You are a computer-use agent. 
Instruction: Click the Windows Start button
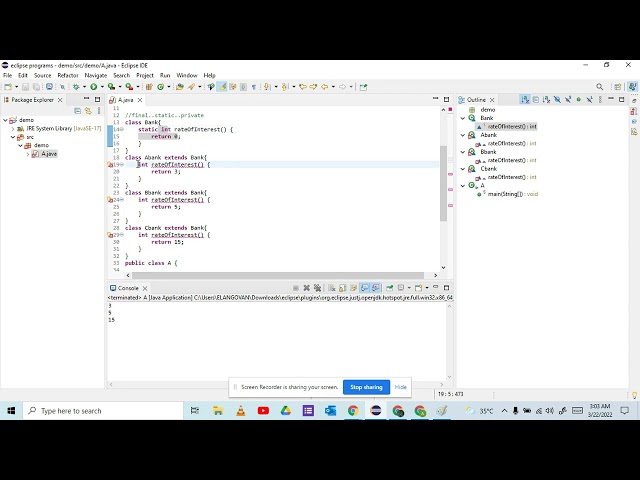11,411
